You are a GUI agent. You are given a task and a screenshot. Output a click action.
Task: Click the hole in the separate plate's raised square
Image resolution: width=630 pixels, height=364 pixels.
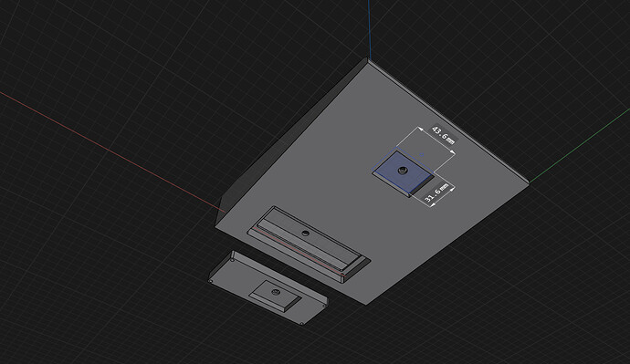click(275, 292)
